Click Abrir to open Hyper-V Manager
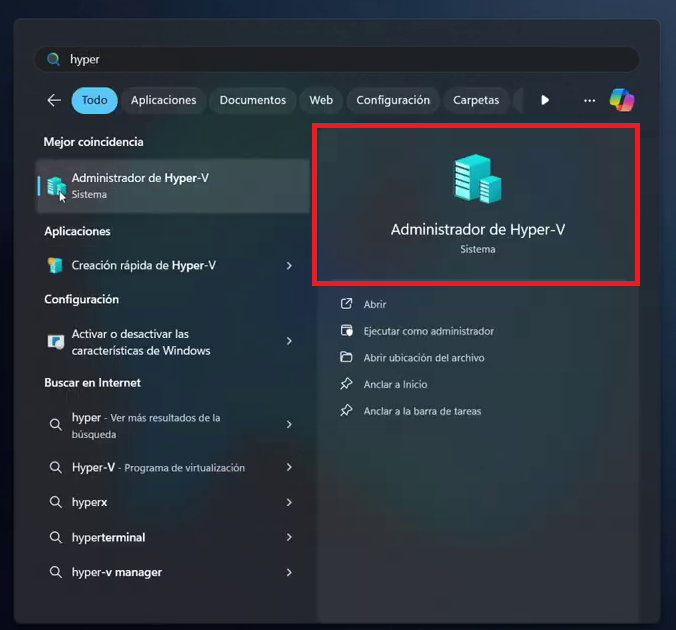The height and width of the screenshot is (630, 676). click(x=375, y=304)
